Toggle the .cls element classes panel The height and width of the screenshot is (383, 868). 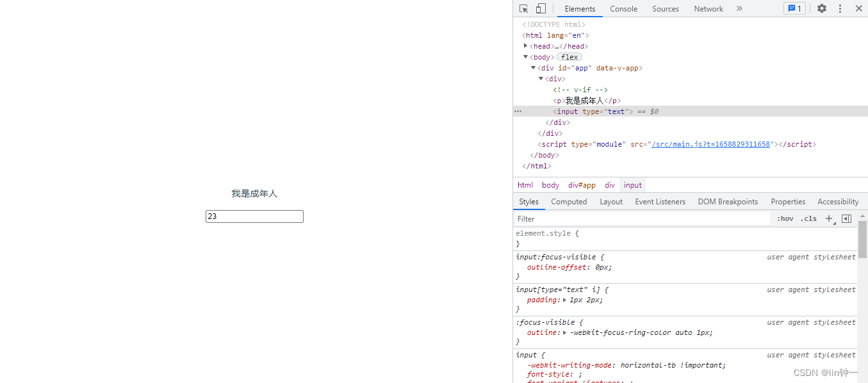pos(808,218)
